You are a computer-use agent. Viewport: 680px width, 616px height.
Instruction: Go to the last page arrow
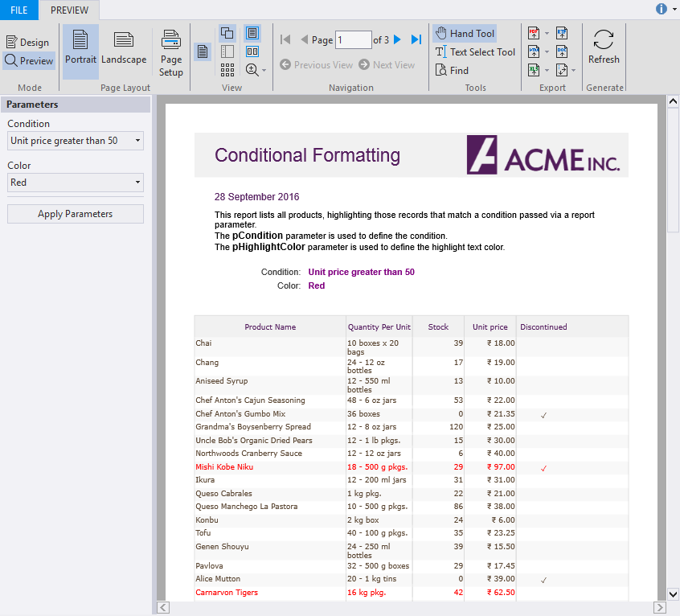pos(416,39)
